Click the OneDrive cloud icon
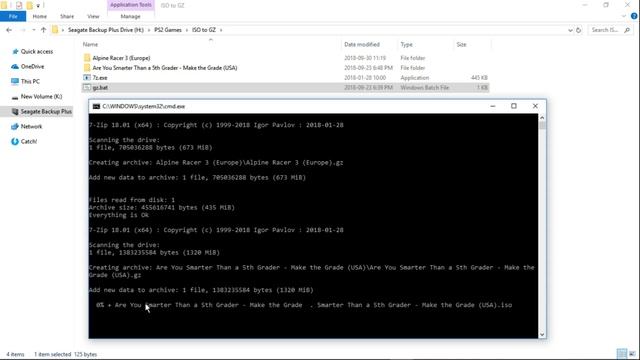This screenshot has width=640, height=360. (15, 67)
